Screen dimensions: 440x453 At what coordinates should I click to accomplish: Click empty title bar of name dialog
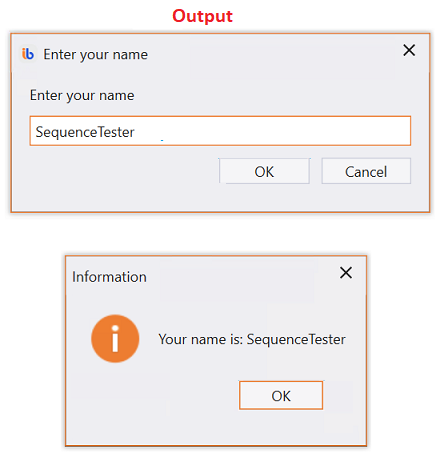tap(273, 53)
